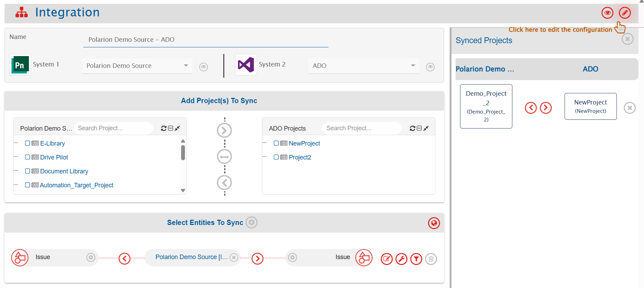644x288 pixels.
Task: Click the wrench icon in Issue mapping row
Action: click(x=401, y=259)
